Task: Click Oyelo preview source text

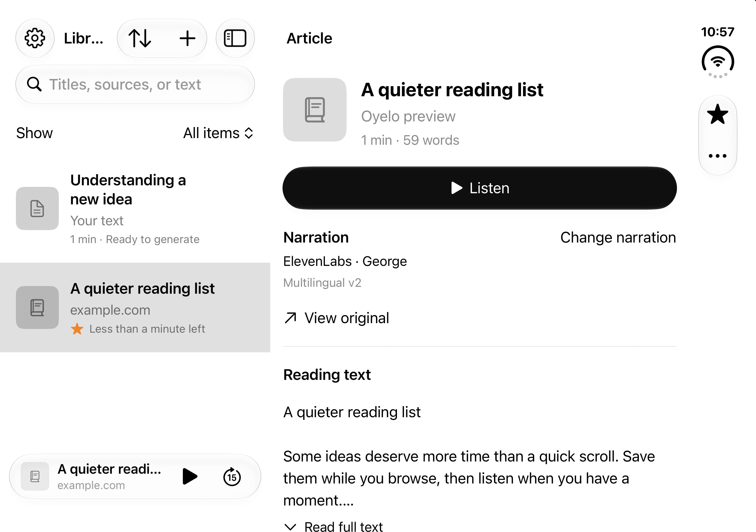Action: coord(408,116)
